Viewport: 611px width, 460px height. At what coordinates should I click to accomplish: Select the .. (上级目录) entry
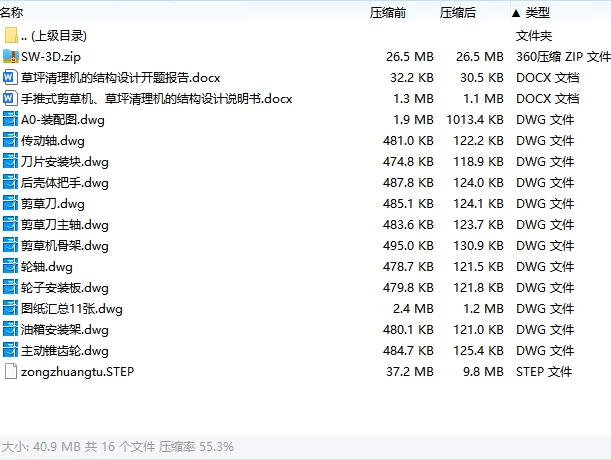tap(54, 35)
